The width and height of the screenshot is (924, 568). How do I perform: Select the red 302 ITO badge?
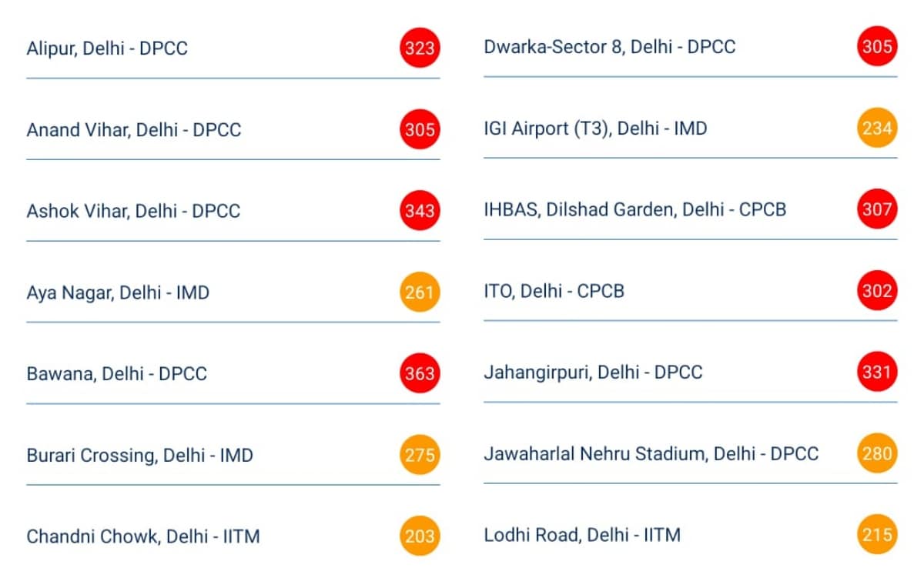(877, 291)
